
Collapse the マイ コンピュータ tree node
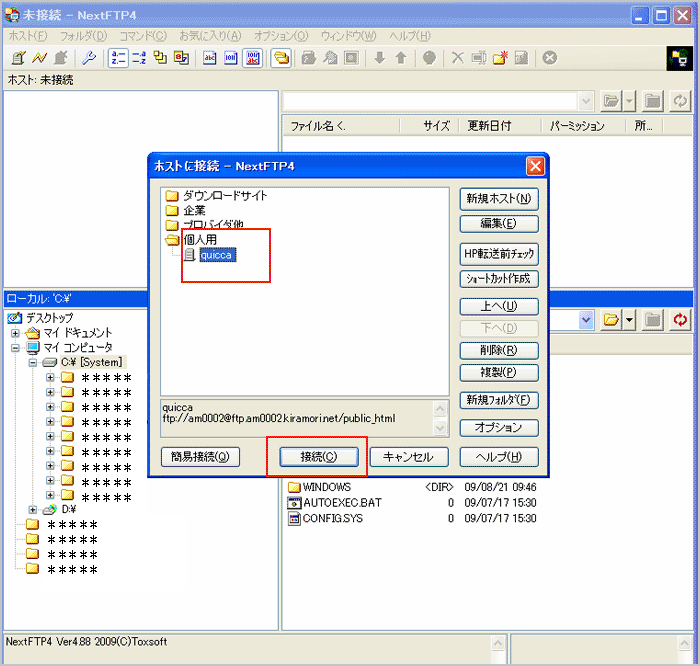[x=16, y=348]
